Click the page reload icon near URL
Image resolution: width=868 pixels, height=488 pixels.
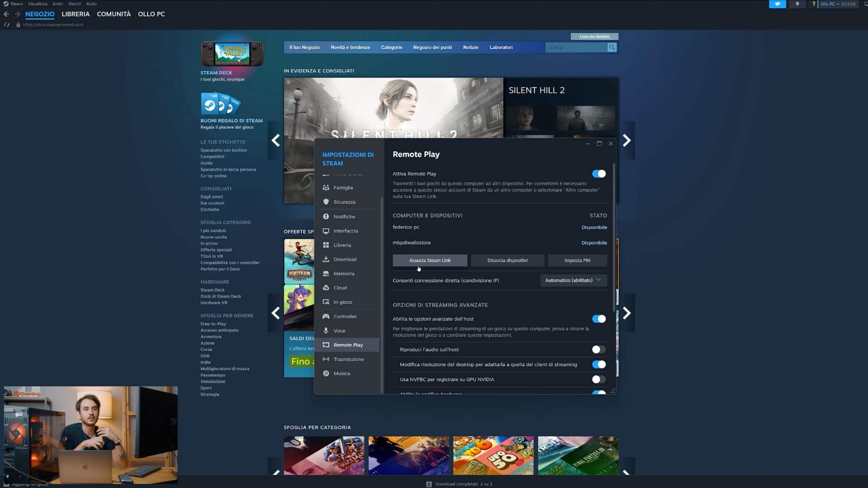point(7,25)
